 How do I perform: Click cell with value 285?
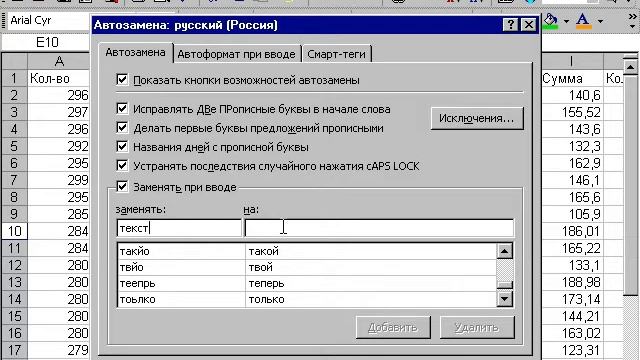pyautogui.click(x=59, y=214)
